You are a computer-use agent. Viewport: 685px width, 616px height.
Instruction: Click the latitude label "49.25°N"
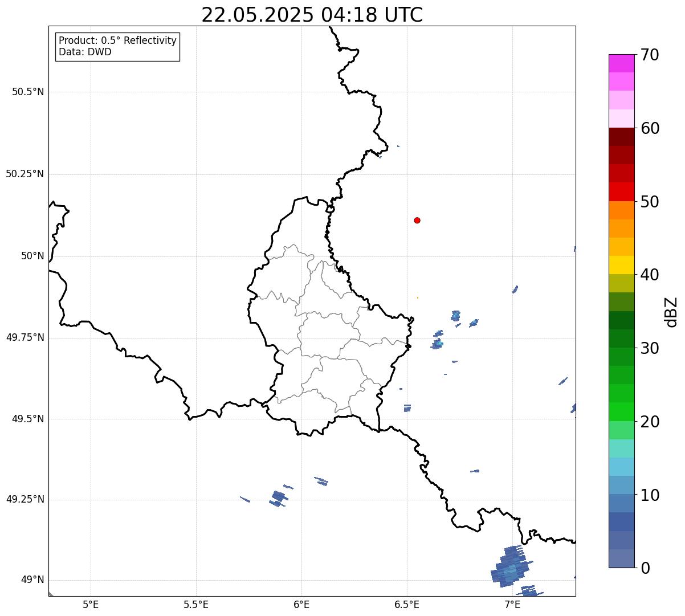click(25, 499)
